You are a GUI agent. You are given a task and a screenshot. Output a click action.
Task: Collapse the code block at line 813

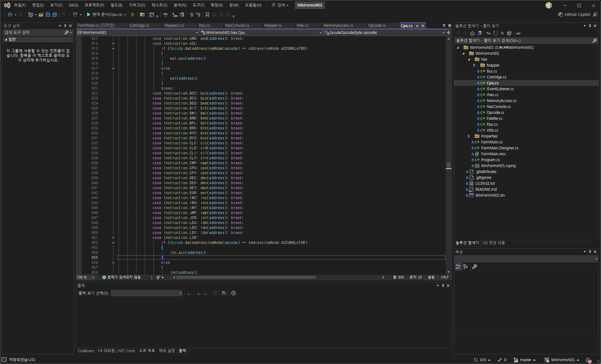click(x=113, y=49)
